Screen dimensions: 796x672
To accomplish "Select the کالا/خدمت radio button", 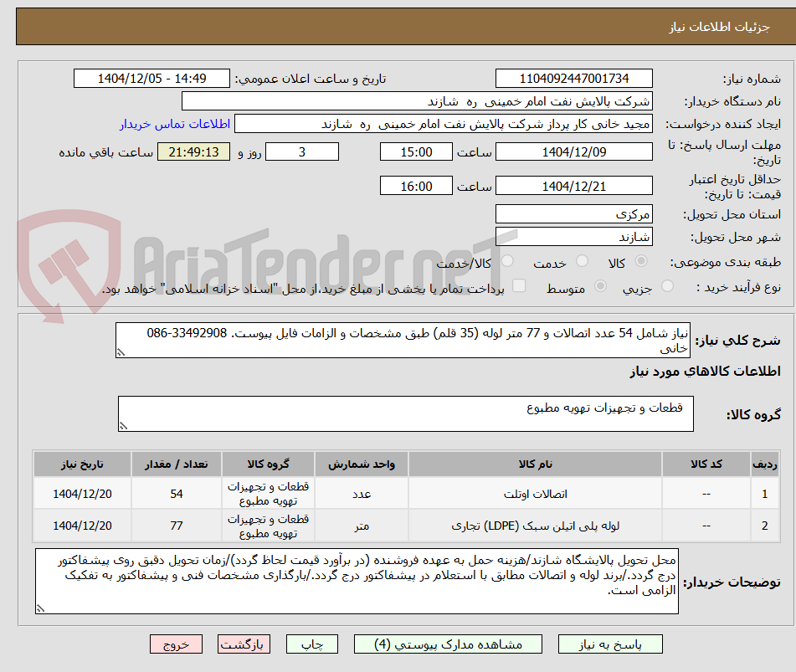I will 507,261.
